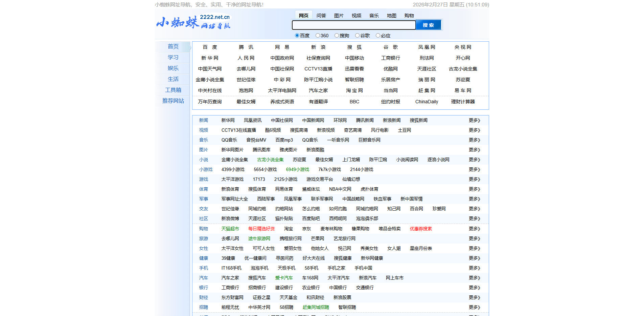Visit the ChinaDaily link
Screen dimensions: 644x316
[427, 102]
